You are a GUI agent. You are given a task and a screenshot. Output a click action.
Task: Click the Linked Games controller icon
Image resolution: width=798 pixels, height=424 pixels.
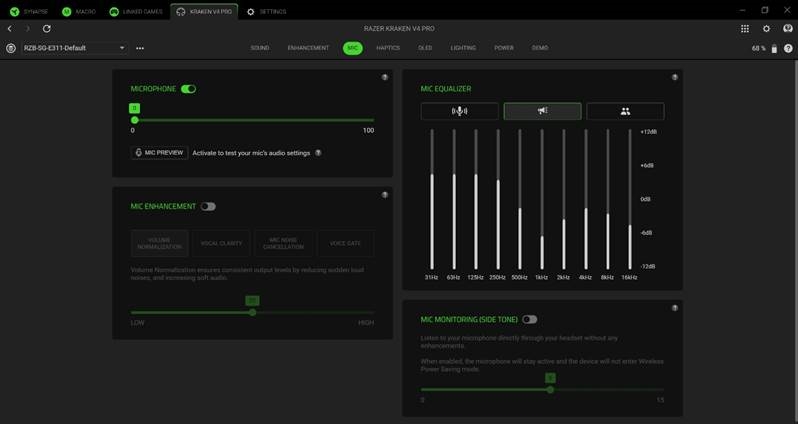(114, 12)
